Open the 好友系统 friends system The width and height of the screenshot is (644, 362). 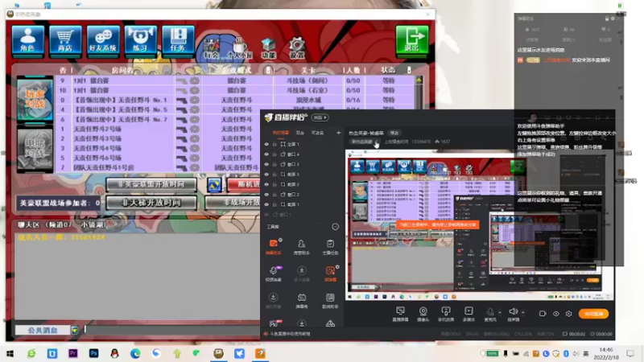[103, 40]
